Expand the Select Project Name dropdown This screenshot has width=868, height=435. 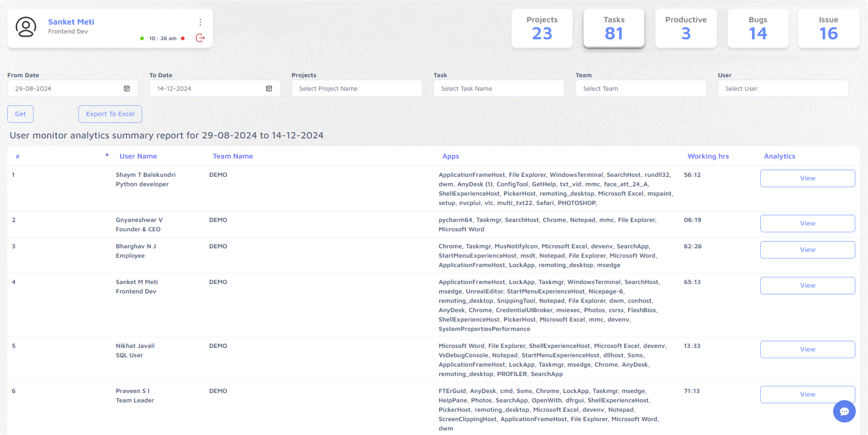click(357, 89)
